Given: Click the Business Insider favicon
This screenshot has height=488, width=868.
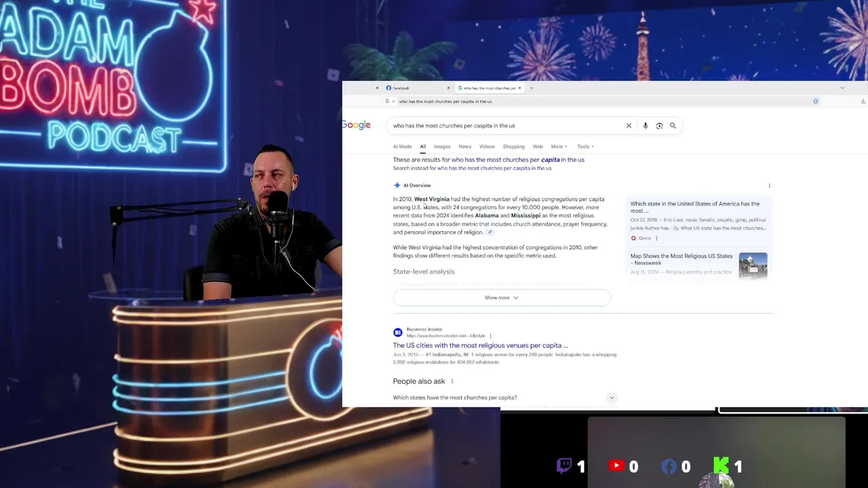Looking at the screenshot, I should click(x=397, y=332).
